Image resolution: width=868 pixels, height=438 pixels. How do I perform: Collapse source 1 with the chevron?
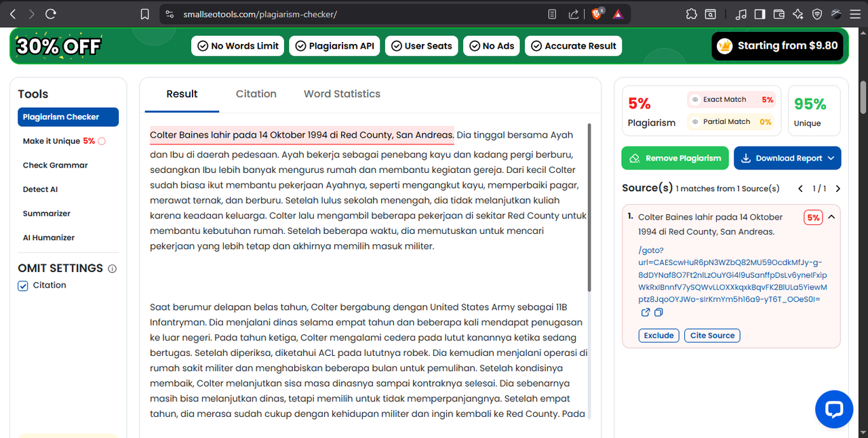coord(831,218)
